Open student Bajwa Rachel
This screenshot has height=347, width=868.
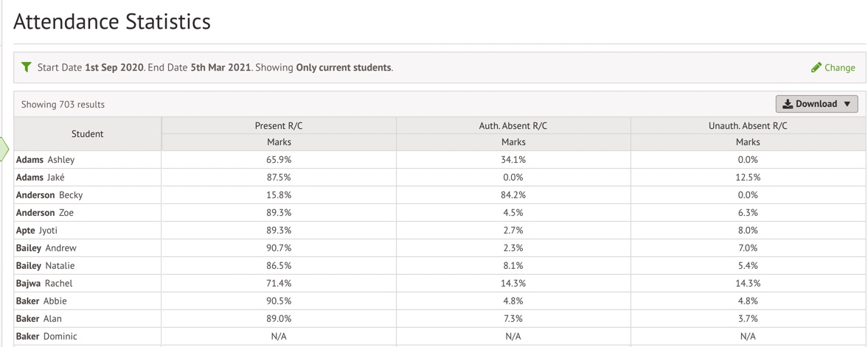[44, 284]
